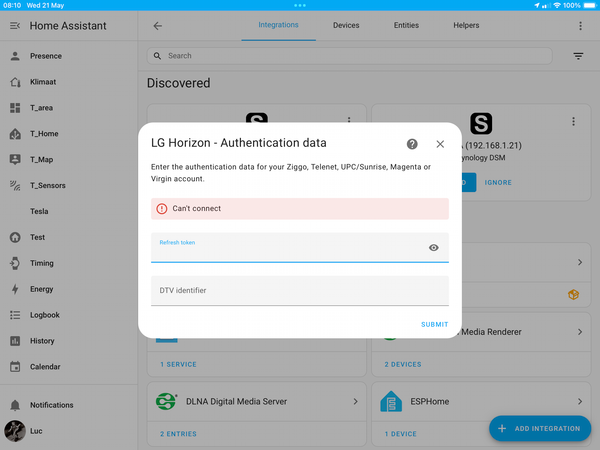Click the T_Map map icon
Image resolution: width=600 pixels, height=450 pixels.
[15, 160]
